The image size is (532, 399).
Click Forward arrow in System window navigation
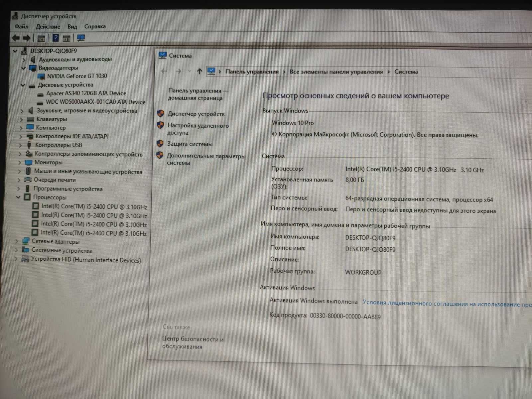(x=178, y=71)
